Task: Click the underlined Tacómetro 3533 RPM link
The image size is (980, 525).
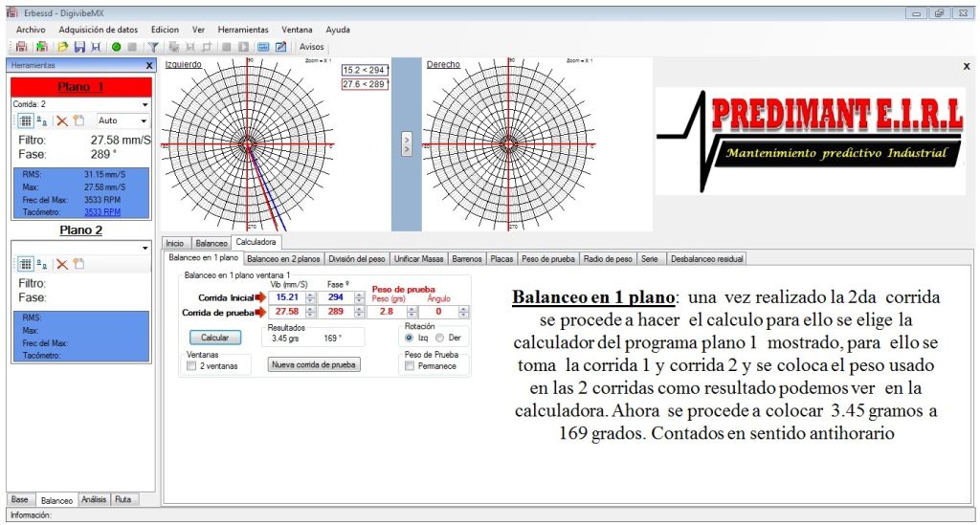Action: (102, 212)
